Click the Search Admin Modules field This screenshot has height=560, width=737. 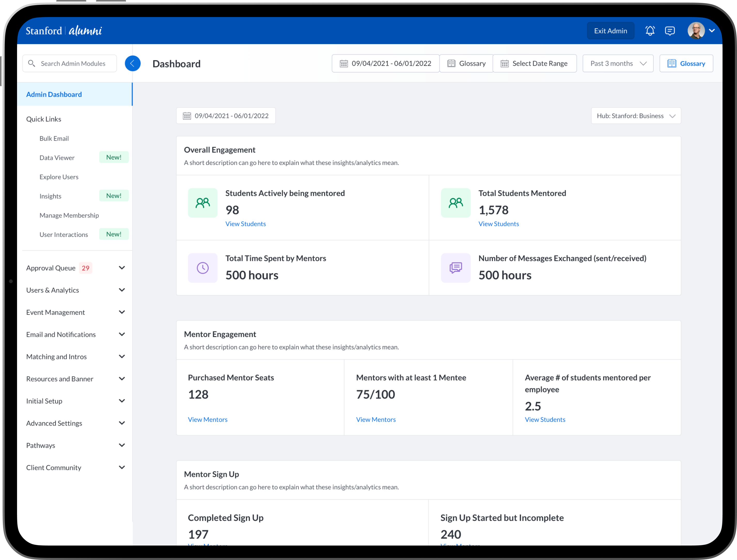73,63
